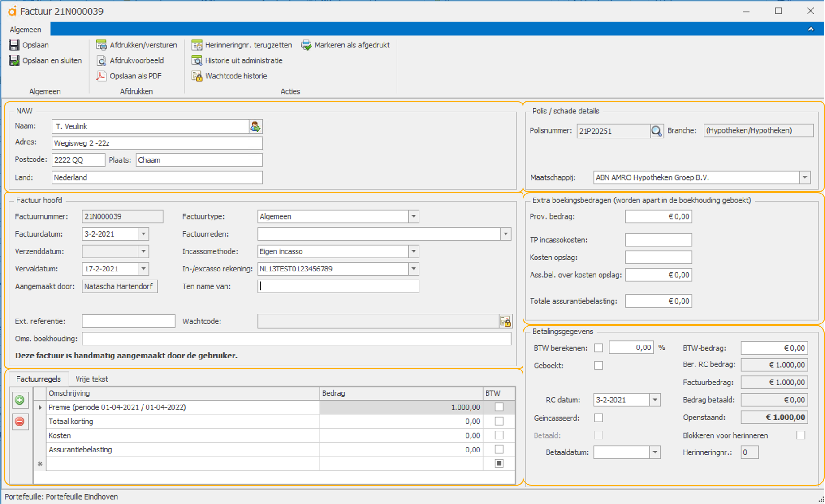Check BTW for the Totaal korting row
This screenshot has width=825, height=504.
click(499, 421)
